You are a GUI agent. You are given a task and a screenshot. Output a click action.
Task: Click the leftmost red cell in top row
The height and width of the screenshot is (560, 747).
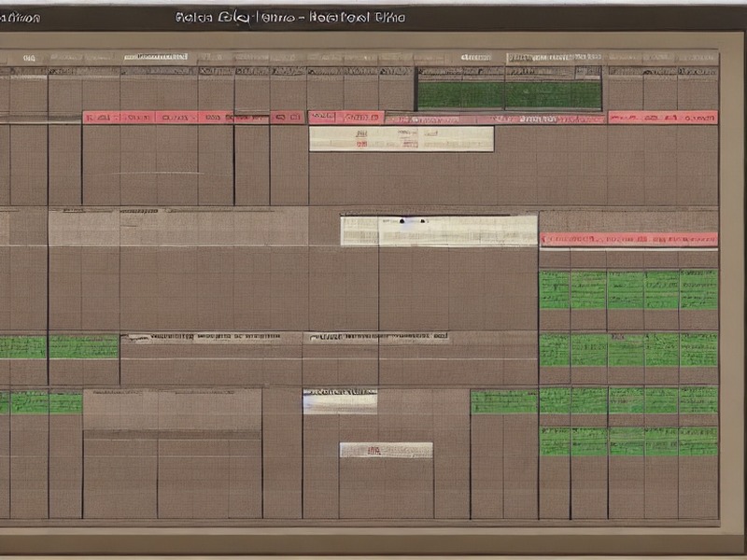[101, 118]
